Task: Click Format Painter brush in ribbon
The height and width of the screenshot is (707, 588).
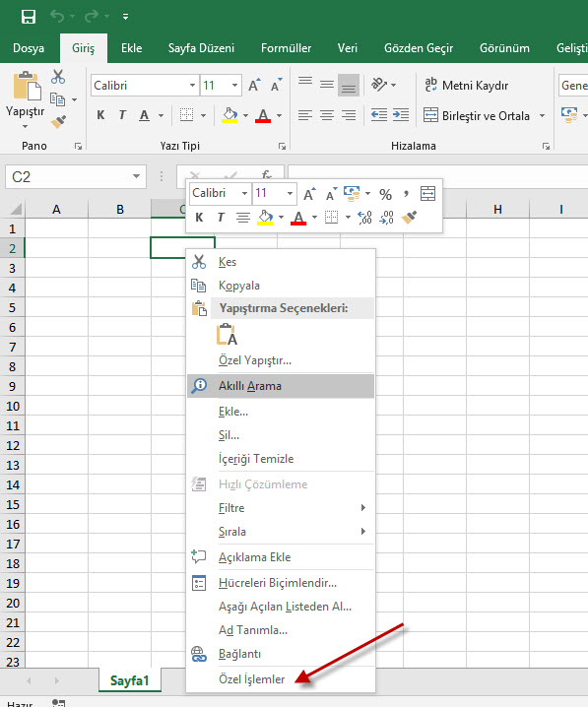Action: pyautogui.click(x=59, y=122)
